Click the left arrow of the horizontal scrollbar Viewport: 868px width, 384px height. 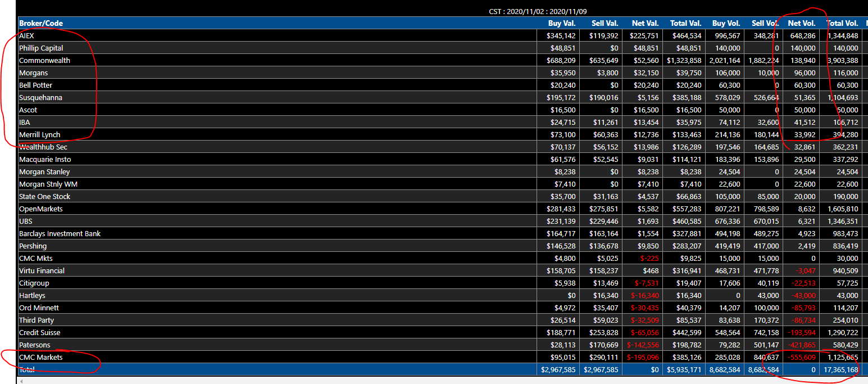tap(21, 381)
